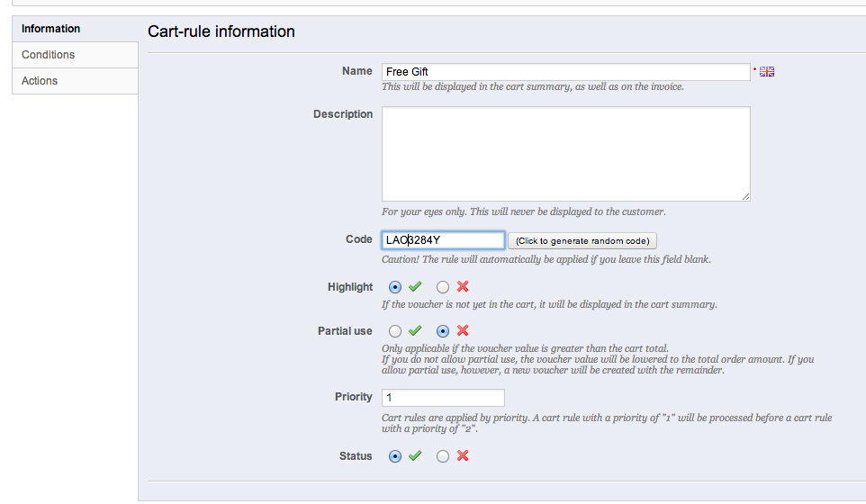Select the Highlight yes radio button
Image resolution: width=866 pixels, height=504 pixels.
tap(395, 287)
